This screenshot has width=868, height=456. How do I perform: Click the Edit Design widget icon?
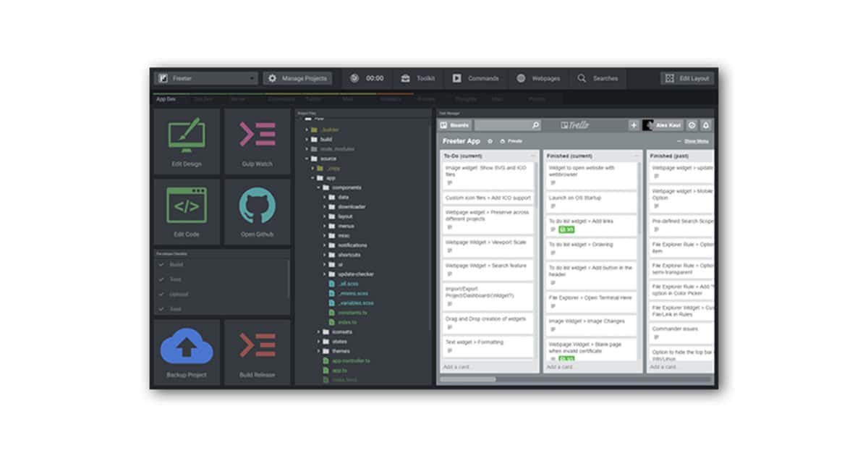tap(186, 136)
